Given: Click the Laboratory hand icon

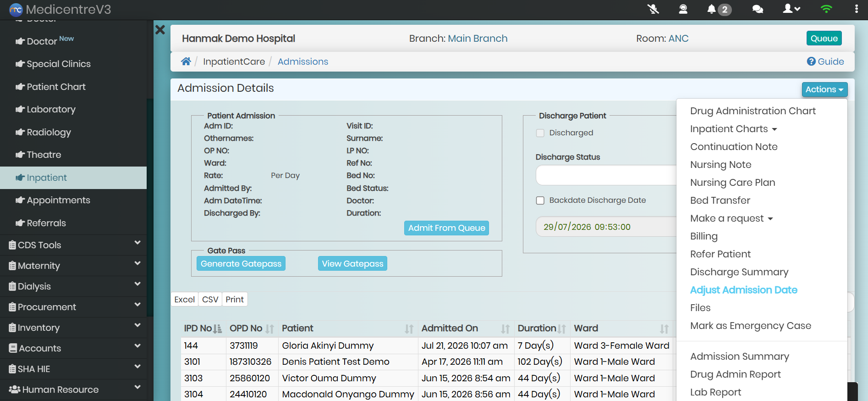Looking at the screenshot, I should pos(20,109).
